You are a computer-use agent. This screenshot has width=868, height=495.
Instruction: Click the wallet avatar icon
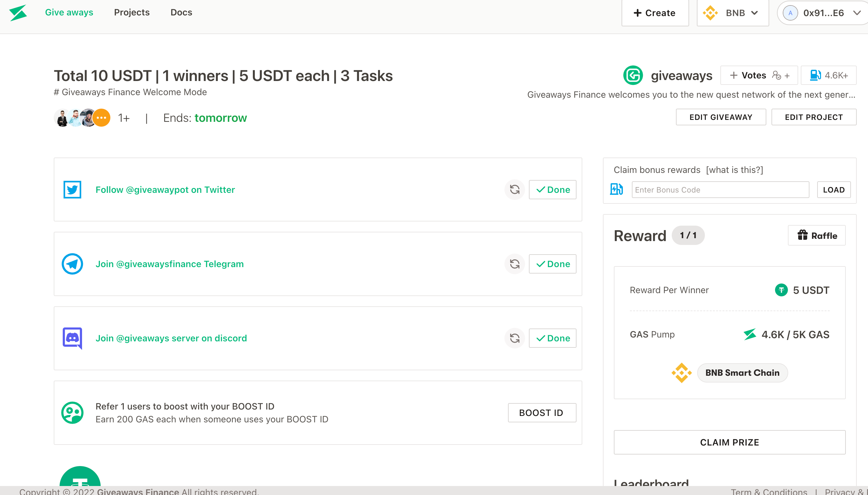[790, 13]
